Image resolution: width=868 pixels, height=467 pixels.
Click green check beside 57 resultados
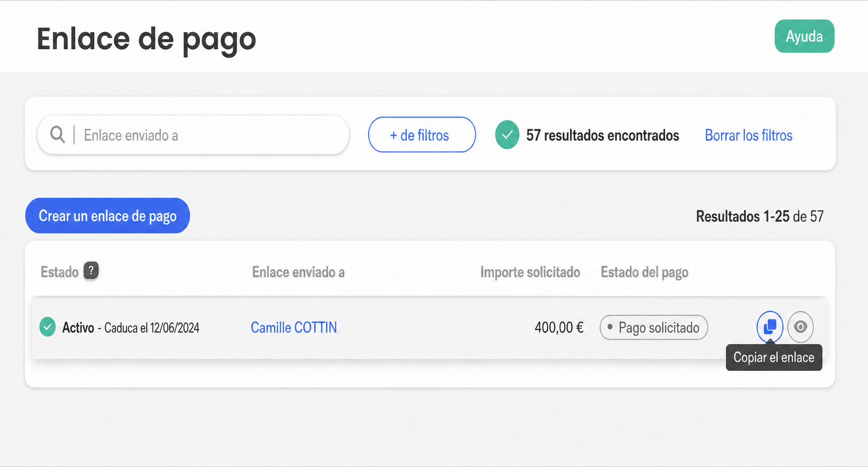click(507, 135)
